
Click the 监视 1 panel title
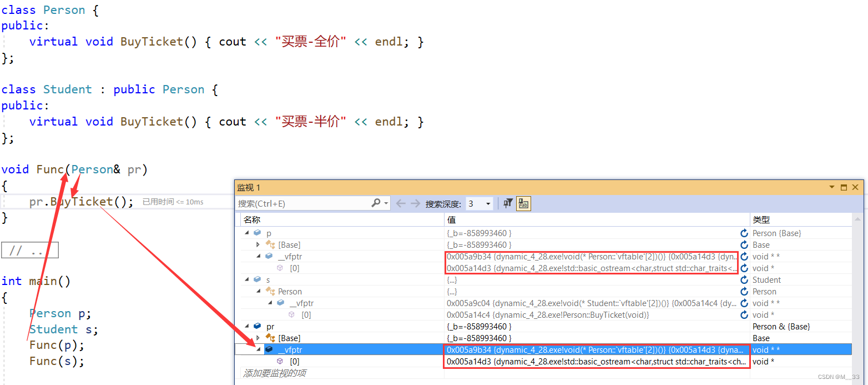pos(248,187)
